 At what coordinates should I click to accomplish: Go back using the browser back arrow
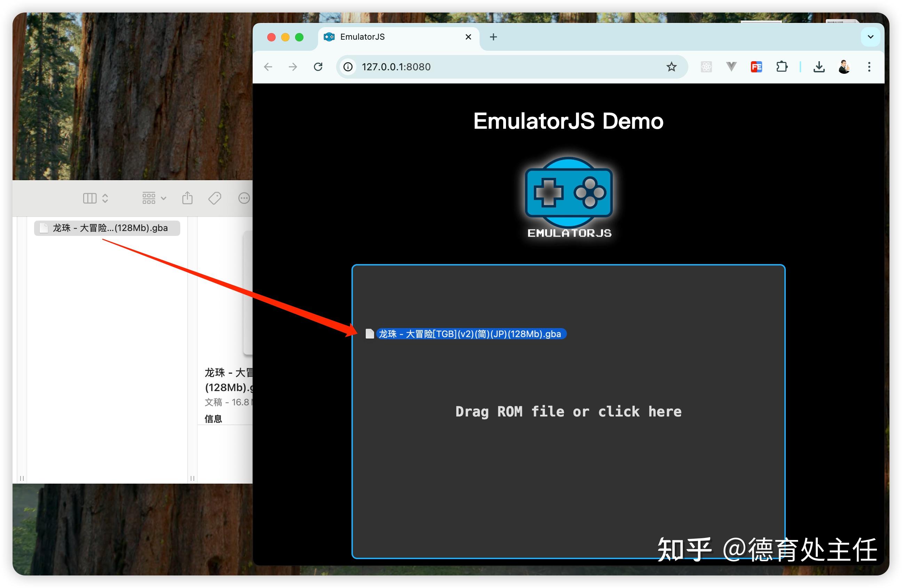click(268, 67)
